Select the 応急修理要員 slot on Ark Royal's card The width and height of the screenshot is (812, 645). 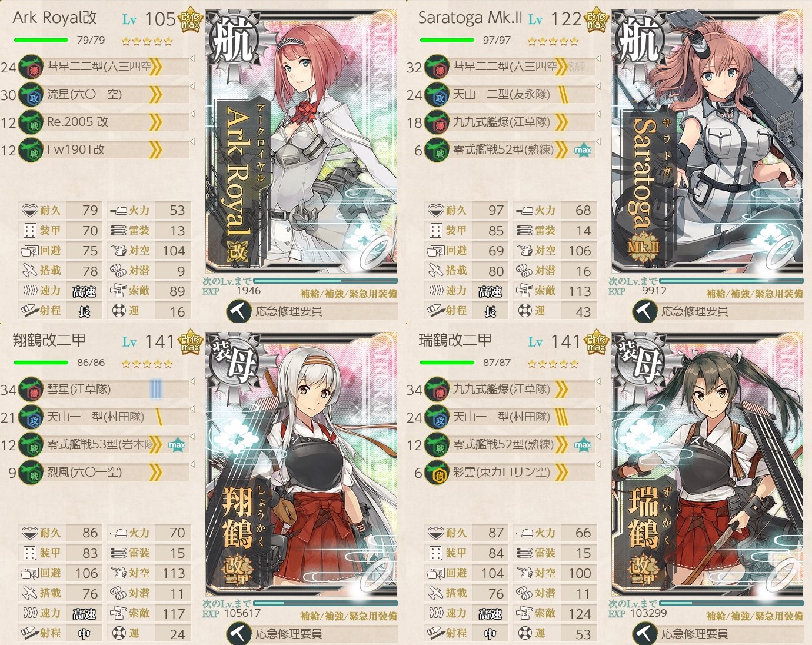312,311
